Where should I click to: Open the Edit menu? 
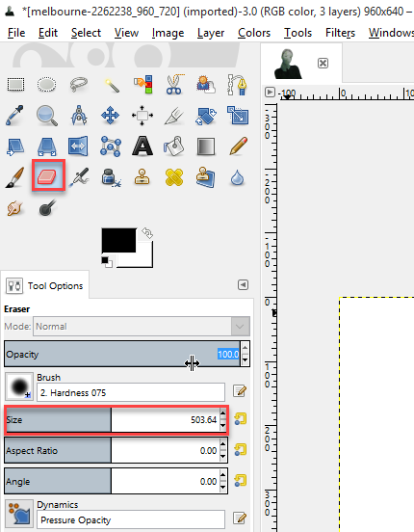click(48, 33)
